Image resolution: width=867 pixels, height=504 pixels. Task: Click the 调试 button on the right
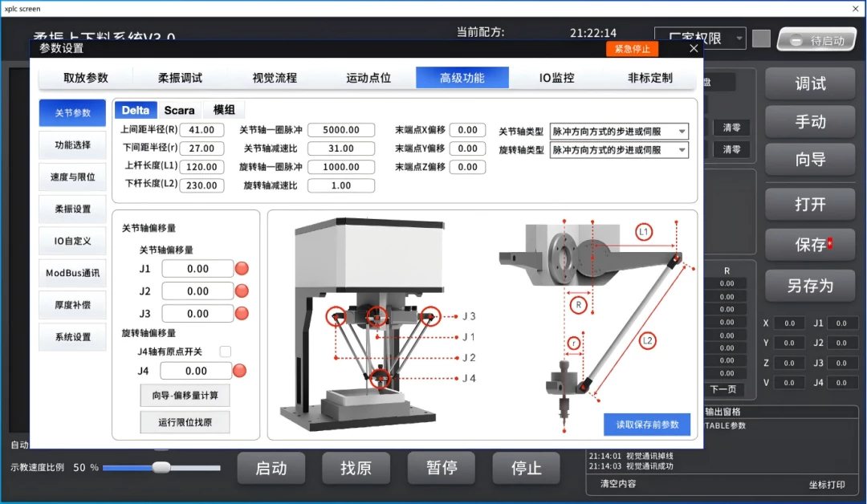[x=810, y=83]
